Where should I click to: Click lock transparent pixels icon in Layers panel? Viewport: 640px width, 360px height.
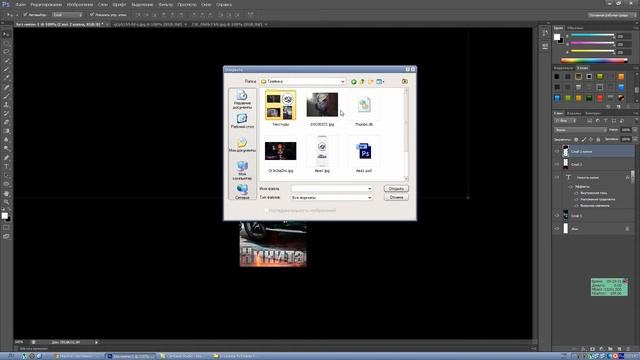576,140
